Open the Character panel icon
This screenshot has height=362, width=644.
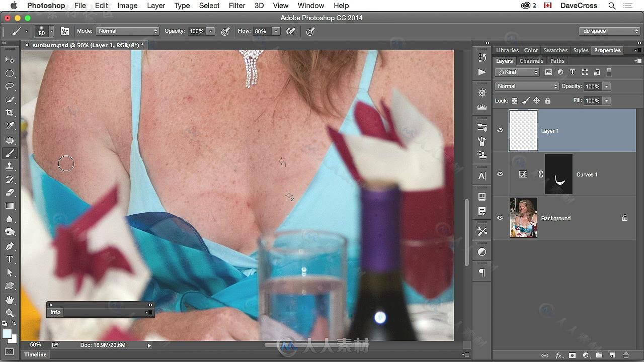click(x=482, y=176)
